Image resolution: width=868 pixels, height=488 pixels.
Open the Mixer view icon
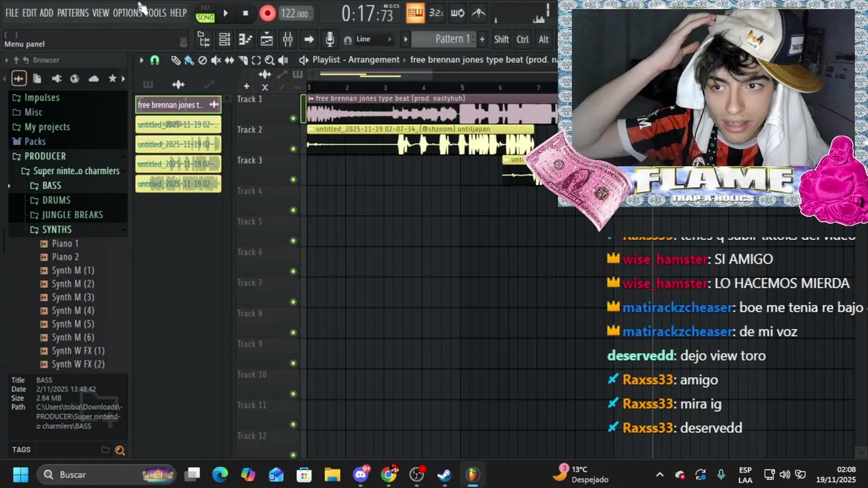click(x=288, y=39)
